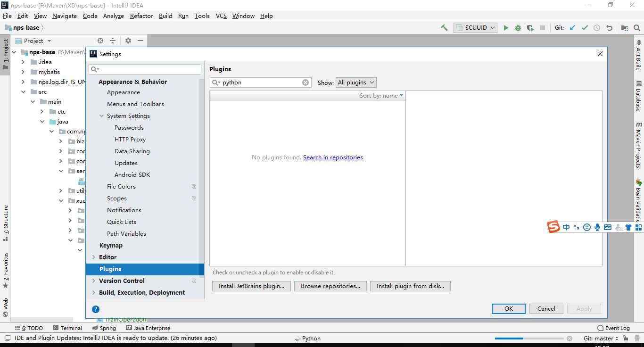Open Project panel gear settings
Image resolution: width=644 pixels, height=347 pixels.
click(128, 41)
